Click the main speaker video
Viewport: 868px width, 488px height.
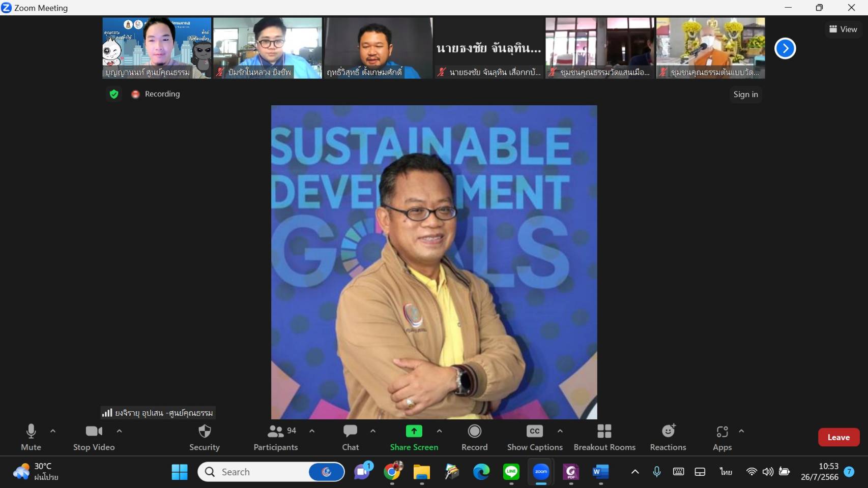coord(434,262)
